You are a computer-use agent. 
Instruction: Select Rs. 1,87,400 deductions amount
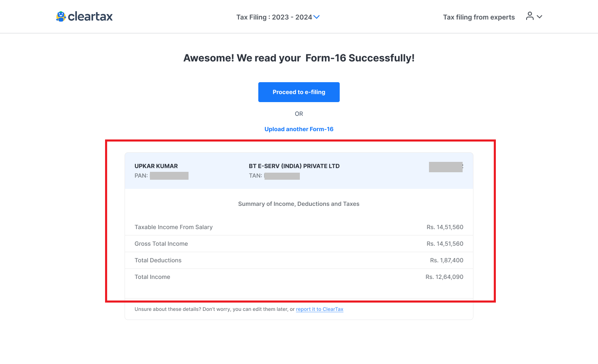(447, 260)
